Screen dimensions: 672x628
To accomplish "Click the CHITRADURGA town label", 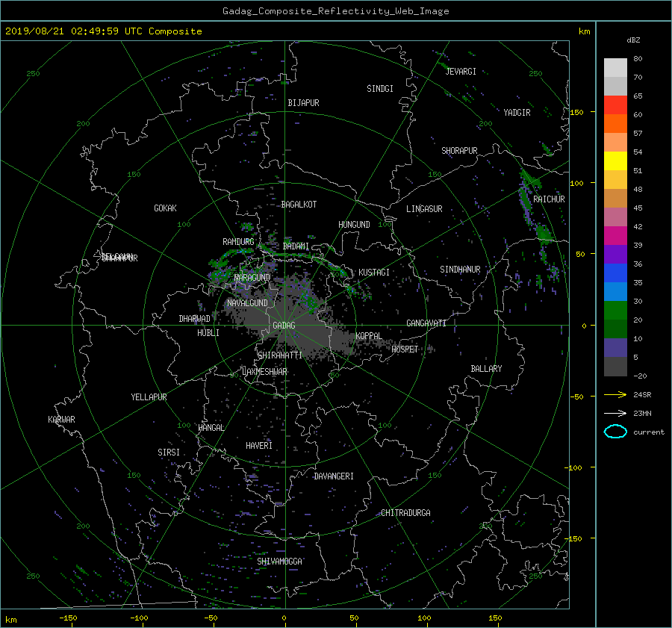I will point(406,513).
